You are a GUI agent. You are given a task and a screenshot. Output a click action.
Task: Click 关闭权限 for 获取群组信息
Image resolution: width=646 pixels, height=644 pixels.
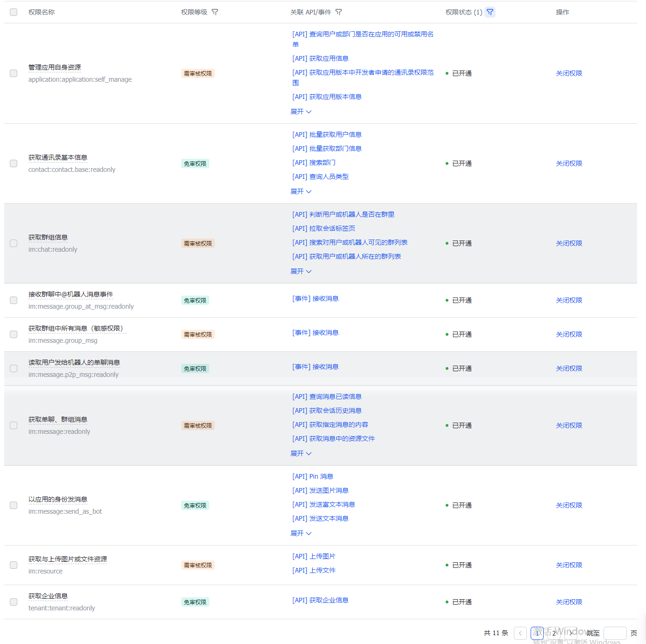pos(568,243)
